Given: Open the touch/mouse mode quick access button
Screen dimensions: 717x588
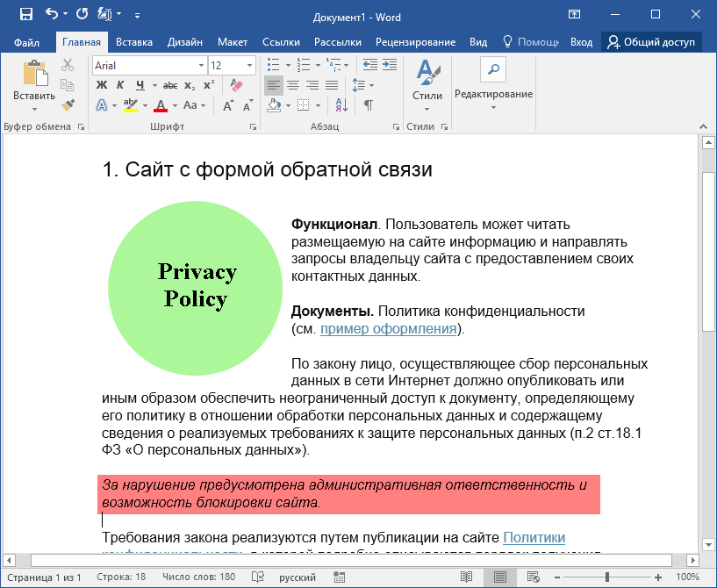Looking at the screenshot, I should (104, 14).
